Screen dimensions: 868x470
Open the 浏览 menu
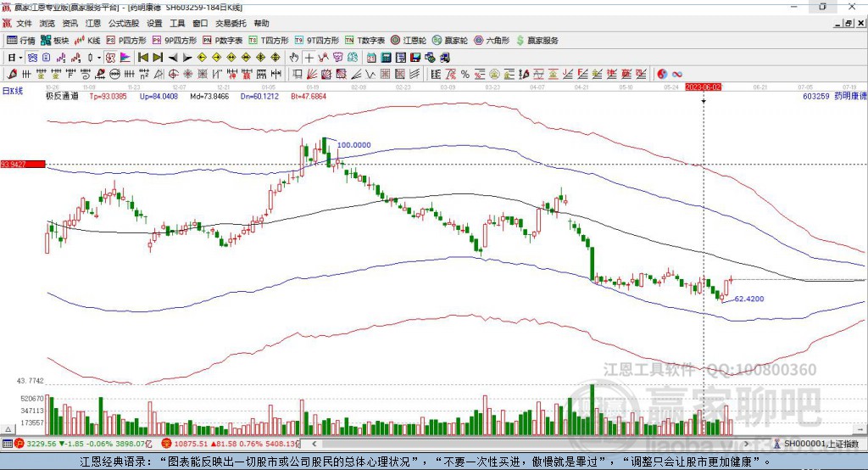click(x=47, y=23)
